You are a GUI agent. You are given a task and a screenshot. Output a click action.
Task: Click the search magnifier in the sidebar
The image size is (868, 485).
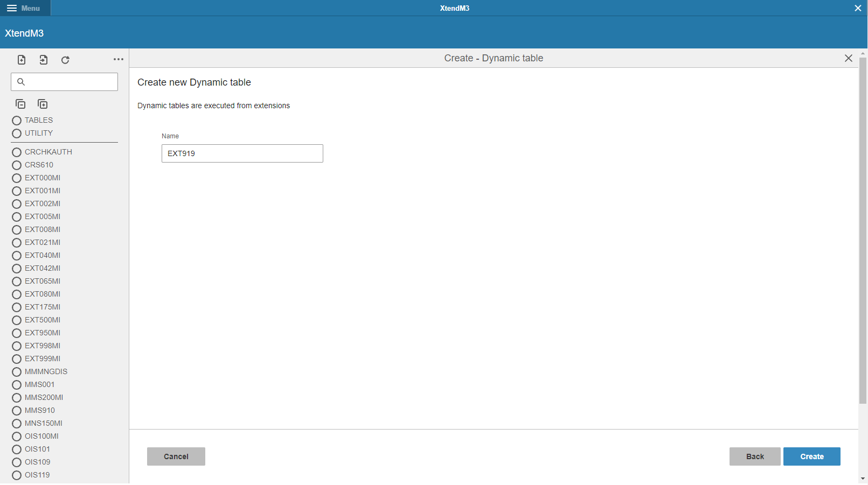pos(21,82)
